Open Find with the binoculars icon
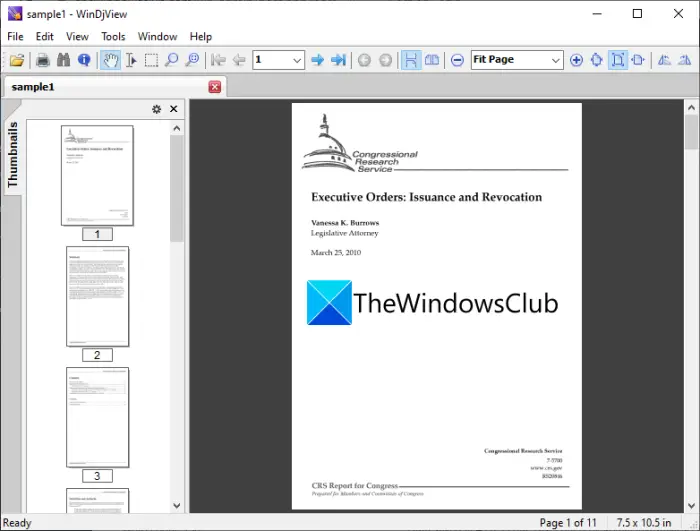This screenshot has height=531, width=700. (x=63, y=60)
